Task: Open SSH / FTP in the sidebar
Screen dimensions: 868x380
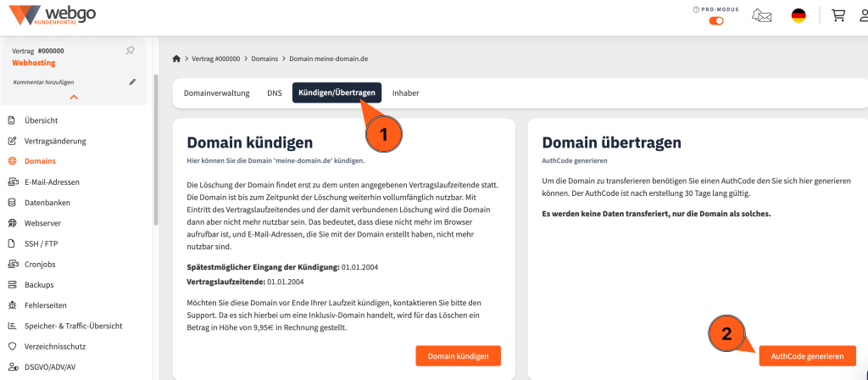Action: [40, 243]
